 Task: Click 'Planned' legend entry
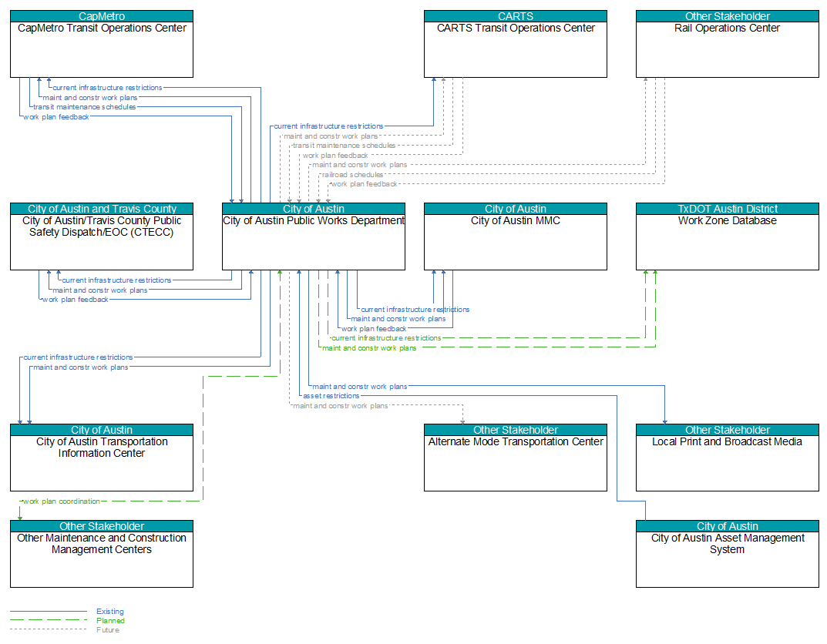point(111,621)
